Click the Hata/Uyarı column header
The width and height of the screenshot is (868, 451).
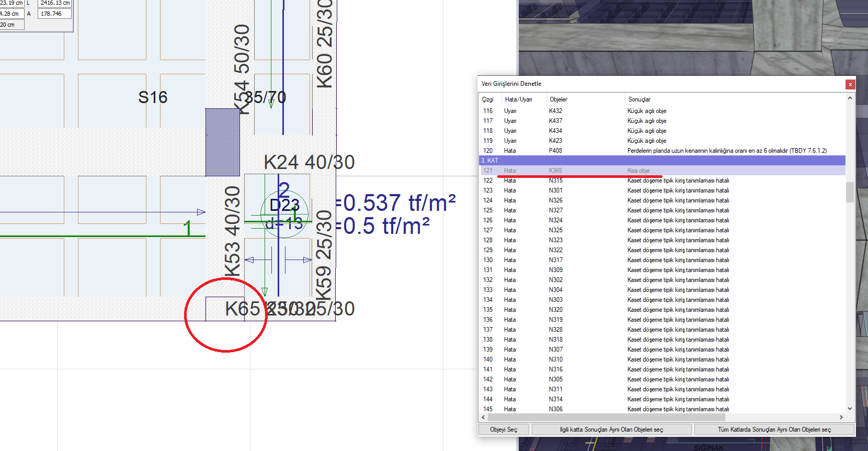pyautogui.click(x=518, y=99)
